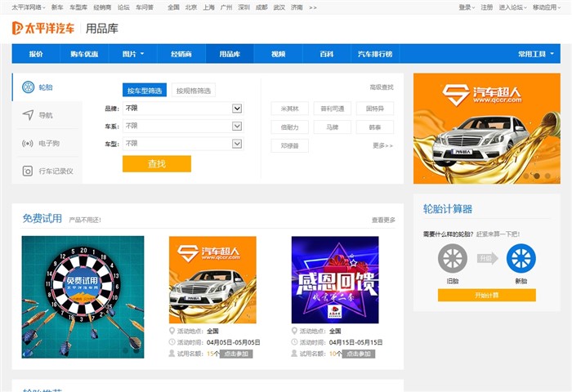Screen dimensions: 572x392
Task: Select the 米其林 brand button
Action: (289, 109)
